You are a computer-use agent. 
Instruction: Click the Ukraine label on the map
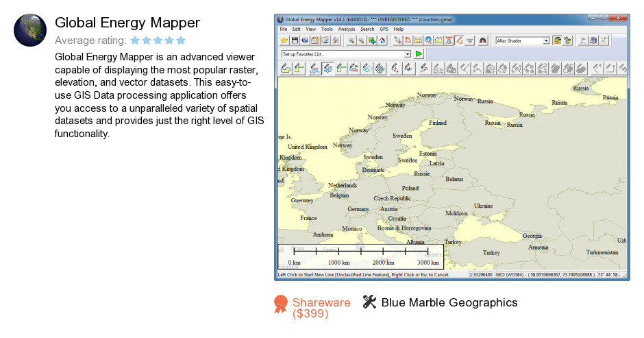tap(483, 206)
